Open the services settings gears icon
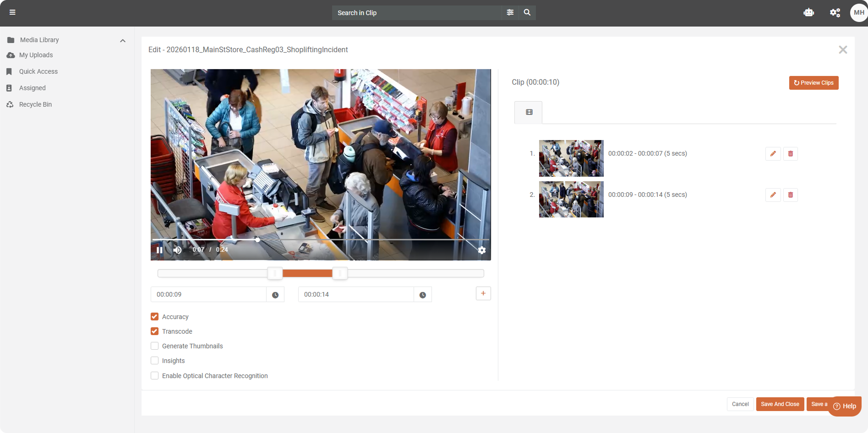The width and height of the screenshot is (868, 433). [x=835, y=12]
